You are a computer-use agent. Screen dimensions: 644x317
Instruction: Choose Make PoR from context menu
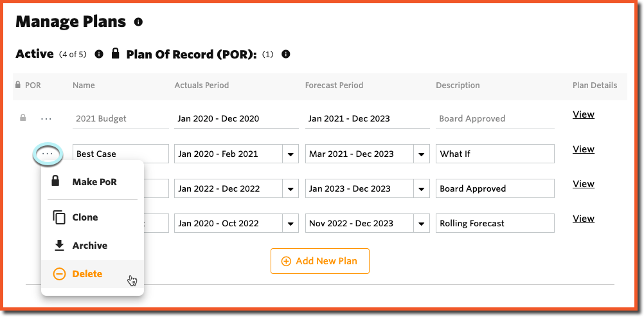point(93,182)
